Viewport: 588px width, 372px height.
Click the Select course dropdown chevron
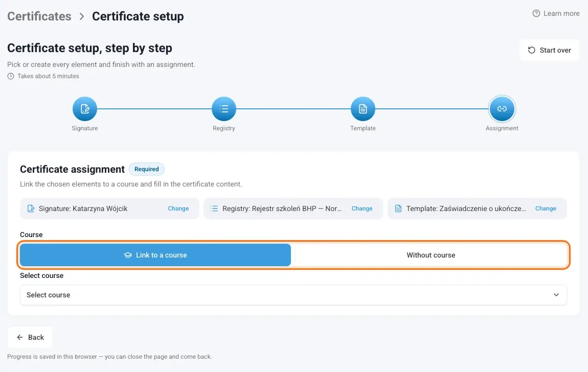pyautogui.click(x=556, y=295)
